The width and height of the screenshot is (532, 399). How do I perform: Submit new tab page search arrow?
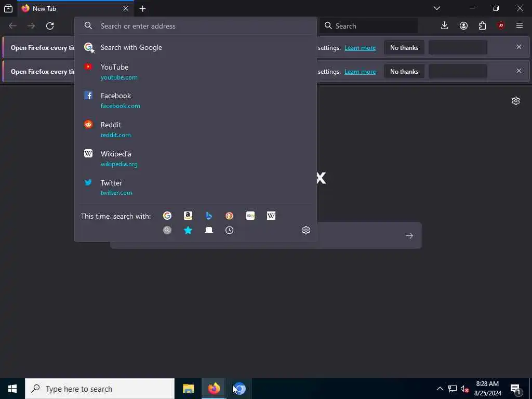(409, 236)
